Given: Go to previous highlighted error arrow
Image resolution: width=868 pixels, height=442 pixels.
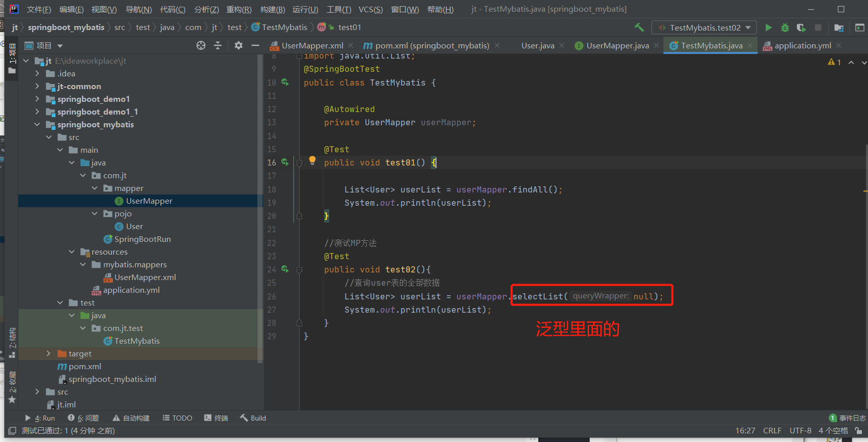Looking at the screenshot, I should pos(851,62).
